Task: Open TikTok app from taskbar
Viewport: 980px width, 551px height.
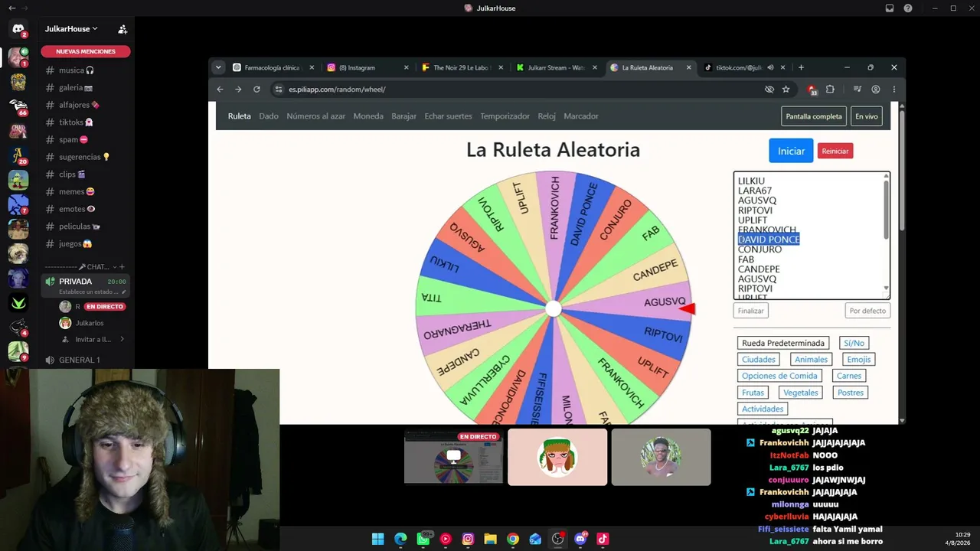Action: [603, 539]
